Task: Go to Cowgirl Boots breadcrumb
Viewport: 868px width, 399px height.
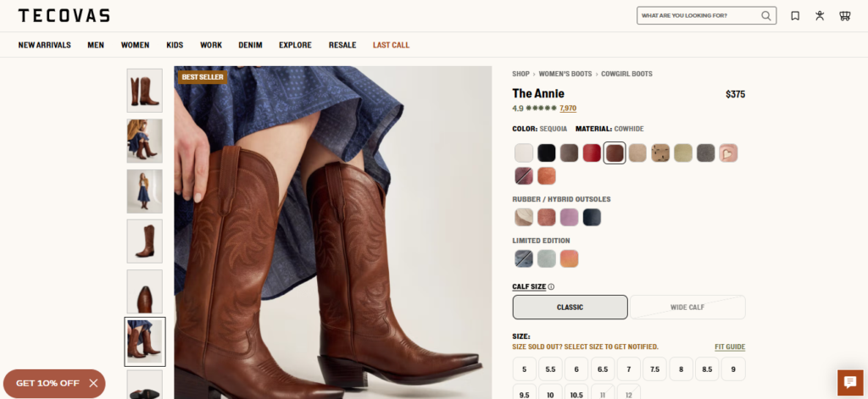Action: 626,74
